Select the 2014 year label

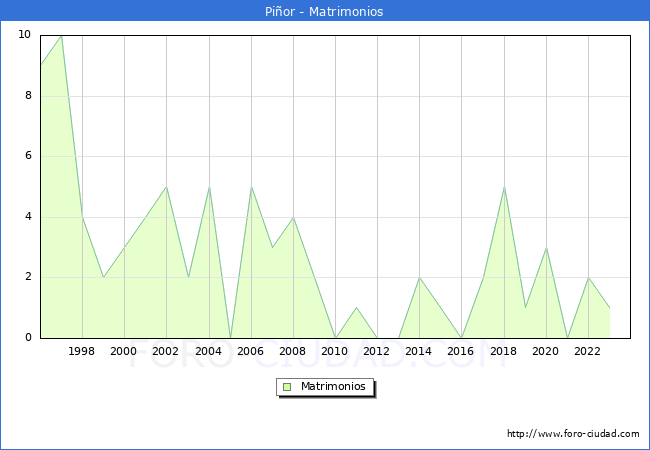coord(419,351)
